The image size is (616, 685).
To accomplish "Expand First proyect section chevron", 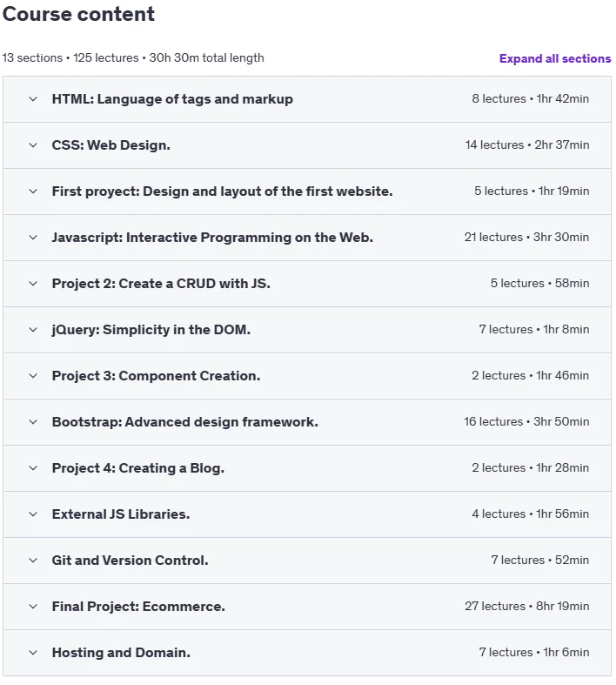I will (33, 191).
